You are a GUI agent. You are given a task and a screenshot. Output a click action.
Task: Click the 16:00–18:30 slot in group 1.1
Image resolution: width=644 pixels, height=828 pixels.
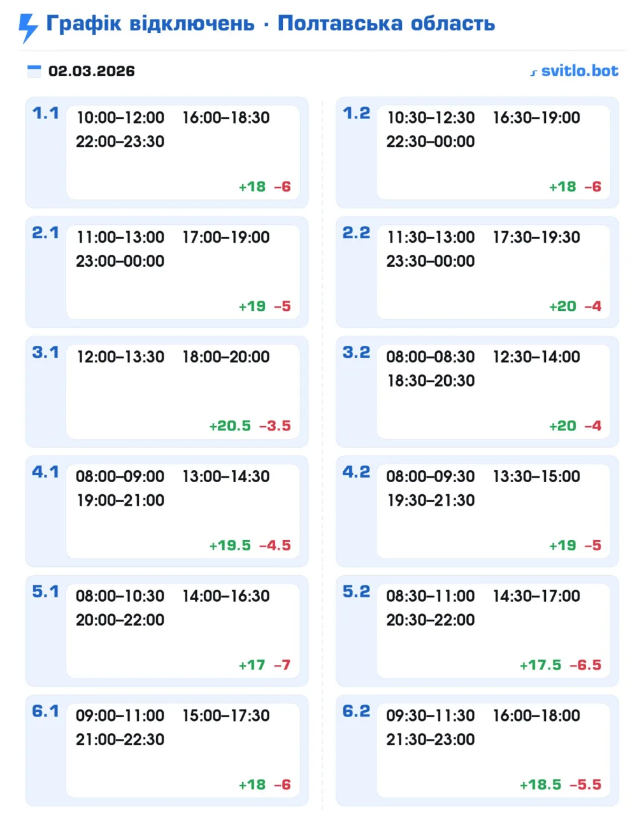[226, 118]
